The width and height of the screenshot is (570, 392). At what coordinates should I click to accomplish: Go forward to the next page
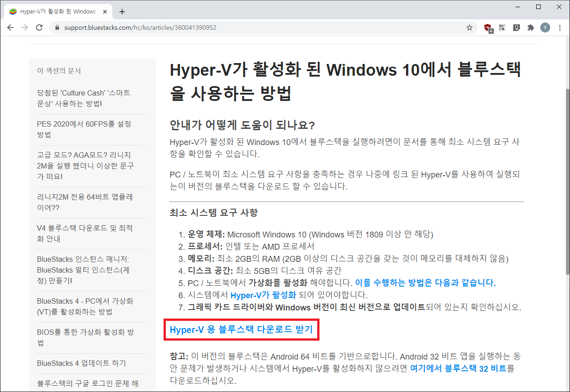[x=25, y=27]
